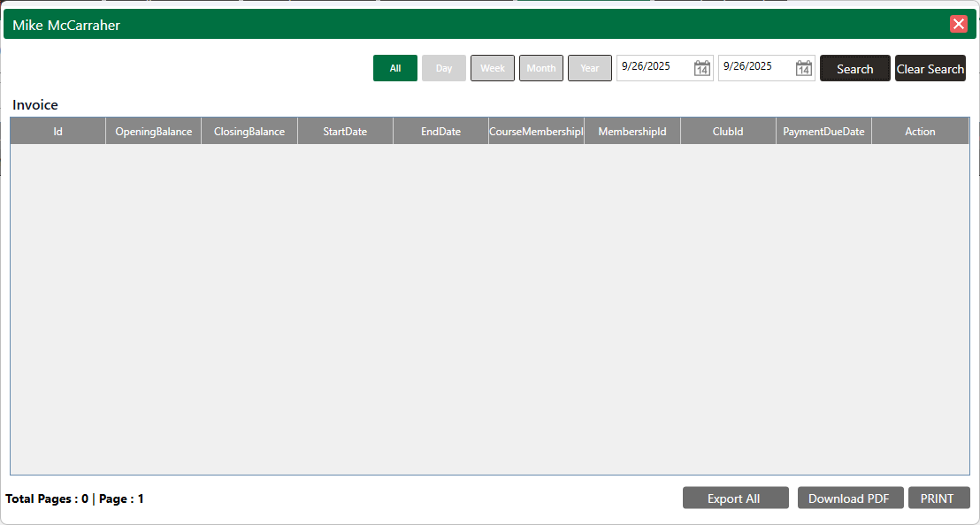Click the Download PDF button
The width and height of the screenshot is (980, 525).
point(850,498)
